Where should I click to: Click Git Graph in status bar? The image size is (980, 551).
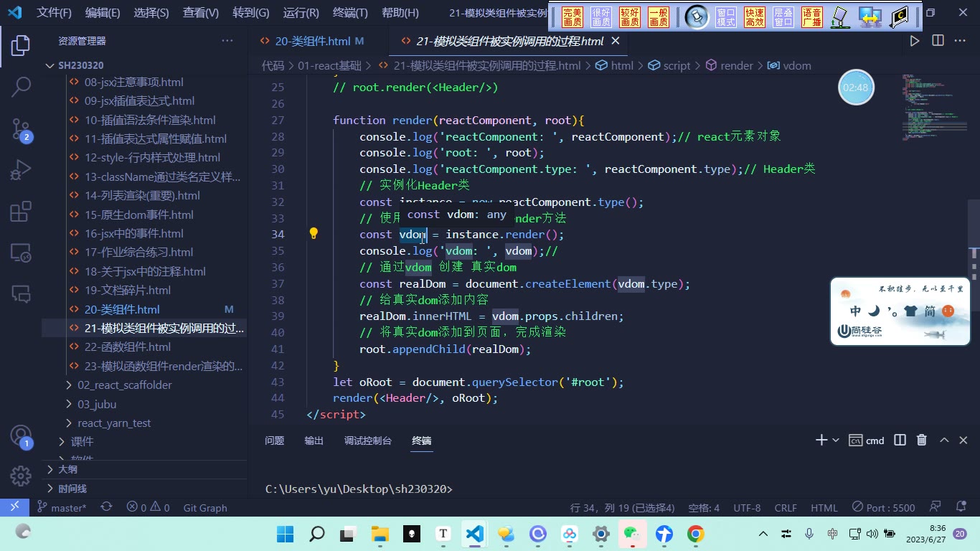(205, 507)
